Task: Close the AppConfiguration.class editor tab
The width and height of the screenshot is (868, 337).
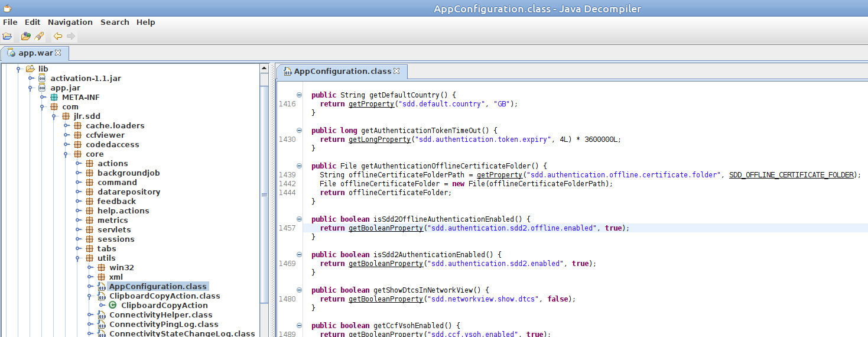Action: click(396, 71)
